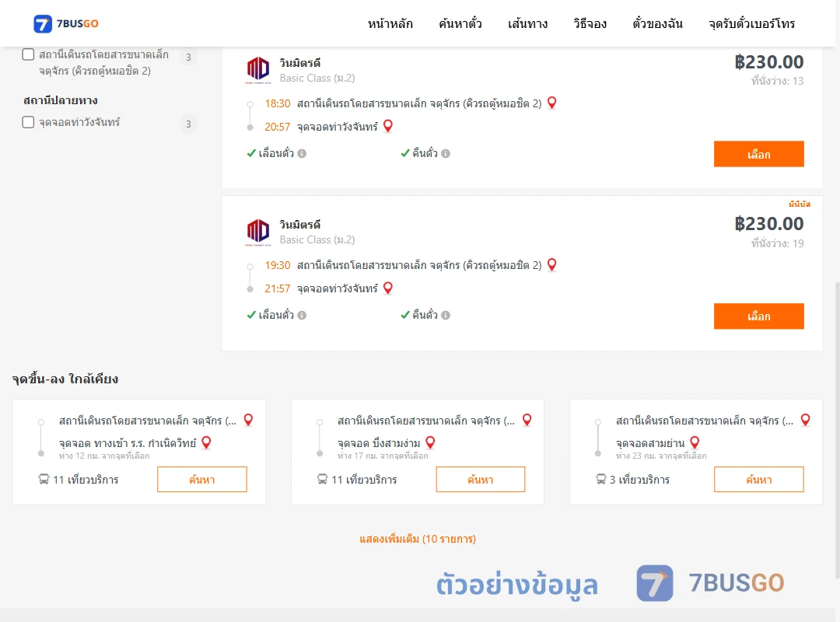840x622 pixels.
Task: Open map pin for 21:57 arrival stop
Action: [x=388, y=288]
